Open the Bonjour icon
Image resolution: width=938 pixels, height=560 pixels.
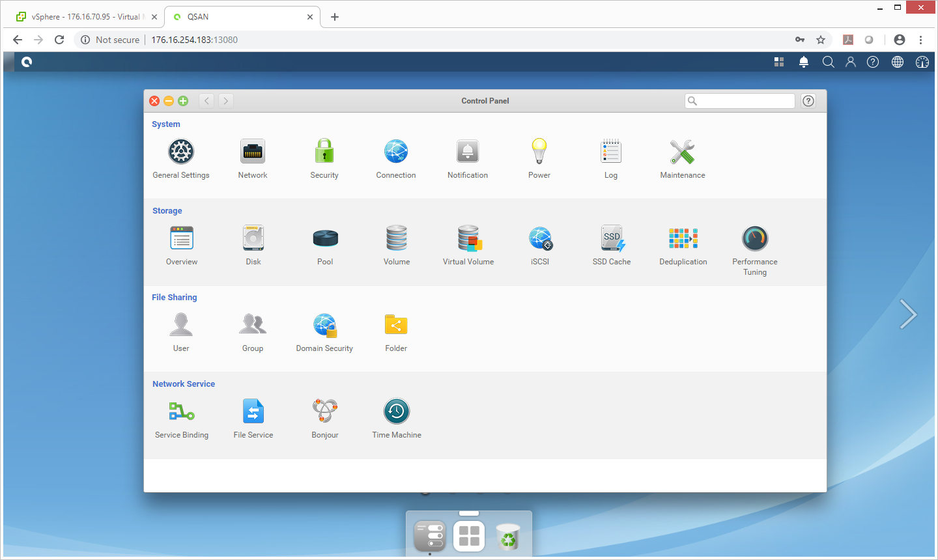(x=325, y=411)
